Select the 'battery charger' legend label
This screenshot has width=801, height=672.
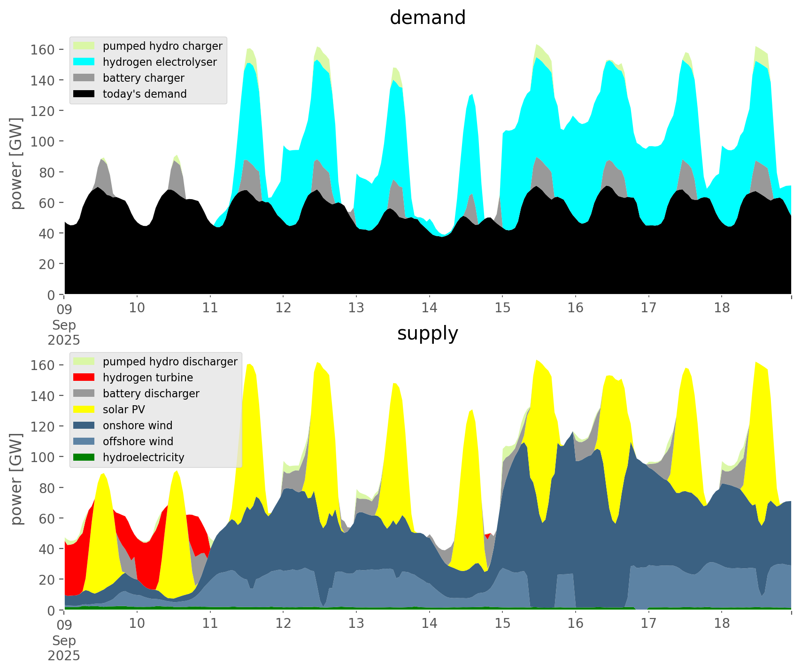(143, 78)
